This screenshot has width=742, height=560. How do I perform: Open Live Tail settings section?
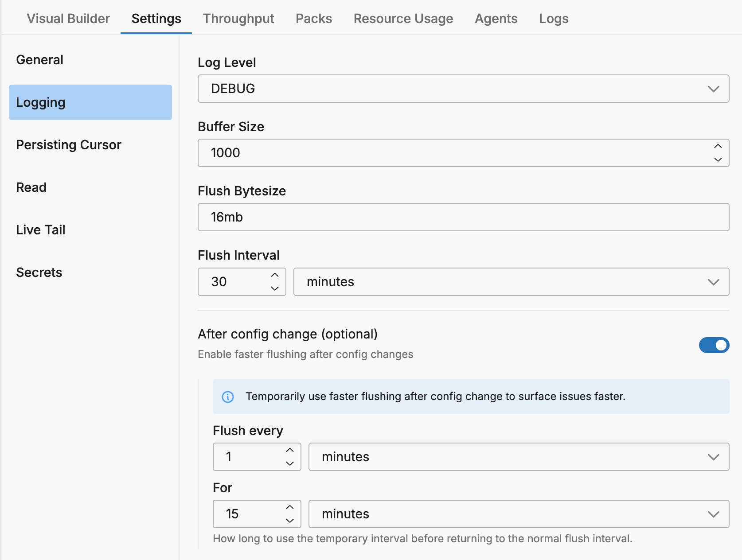point(41,230)
